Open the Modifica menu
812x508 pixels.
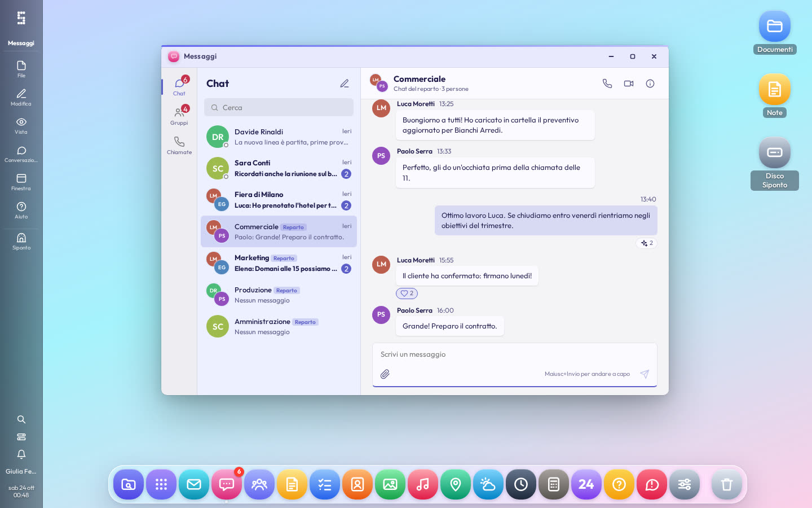(21, 97)
